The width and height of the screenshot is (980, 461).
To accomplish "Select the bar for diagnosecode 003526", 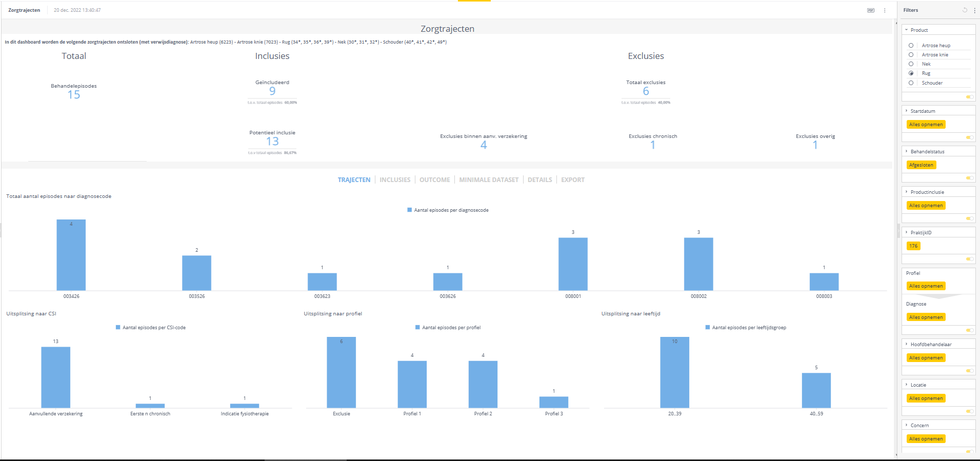I will 197,273.
